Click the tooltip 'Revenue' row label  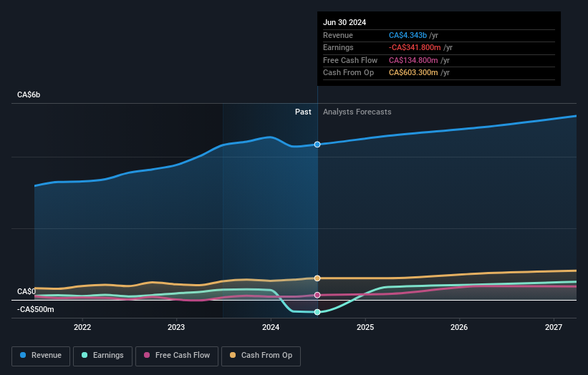pos(338,35)
